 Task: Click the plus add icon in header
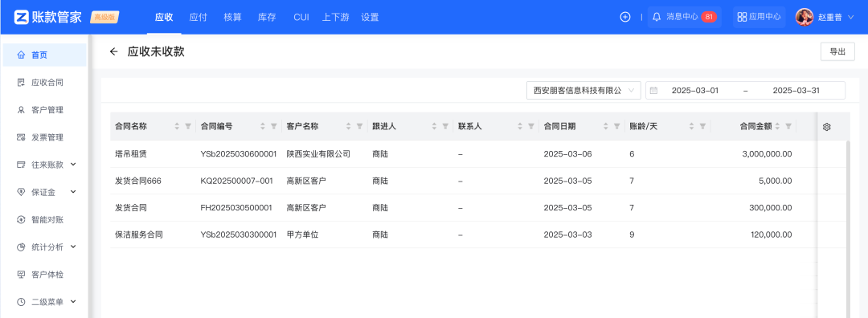(625, 17)
